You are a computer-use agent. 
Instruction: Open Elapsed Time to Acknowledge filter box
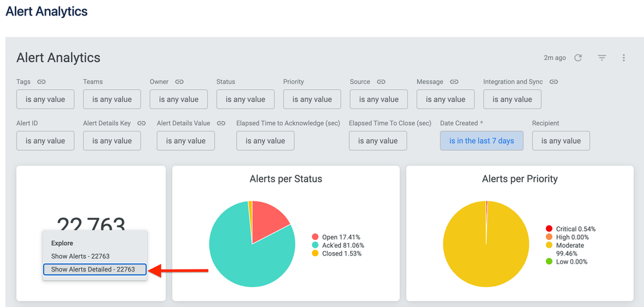point(266,141)
